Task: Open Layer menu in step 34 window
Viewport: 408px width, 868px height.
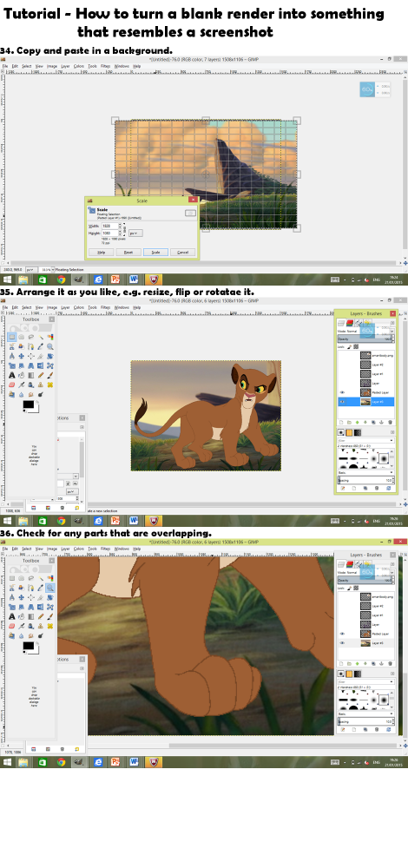Action: tap(65, 66)
